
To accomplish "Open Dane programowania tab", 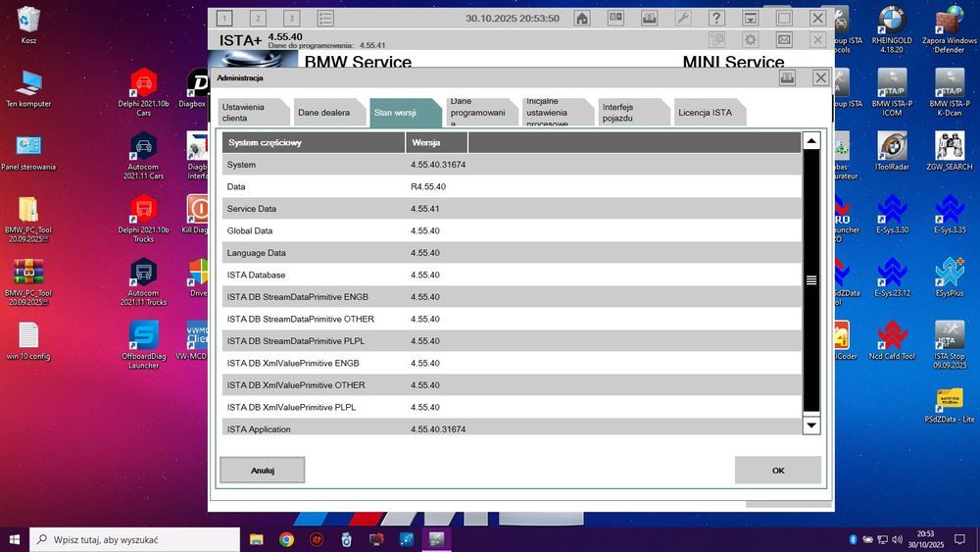I will pyautogui.click(x=482, y=113).
